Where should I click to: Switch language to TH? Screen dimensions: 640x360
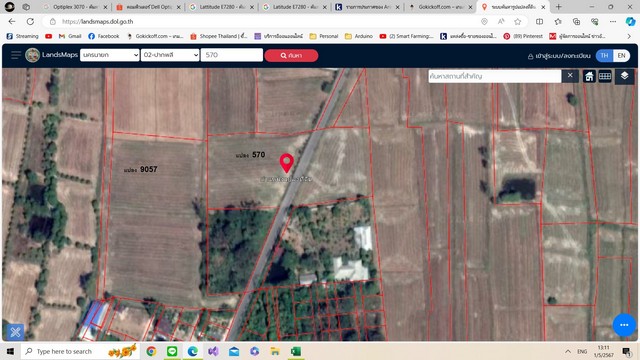point(604,56)
